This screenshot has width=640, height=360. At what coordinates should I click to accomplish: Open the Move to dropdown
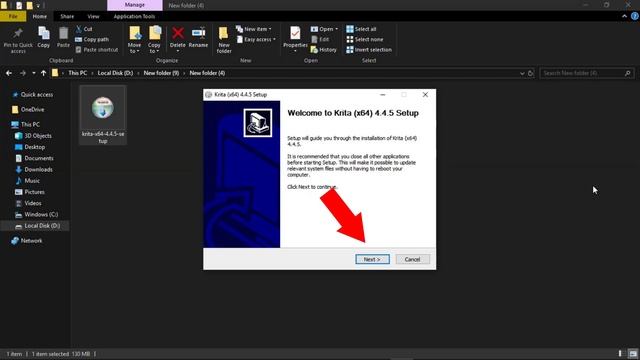pyautogui.click(x=134, y=40)
